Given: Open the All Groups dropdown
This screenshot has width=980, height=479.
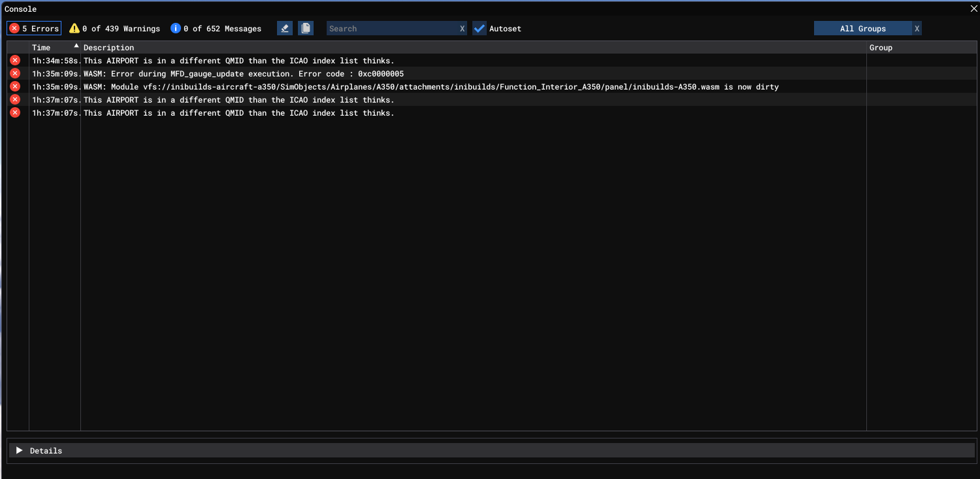Looking at the screenshot, I should coord(862,29).
